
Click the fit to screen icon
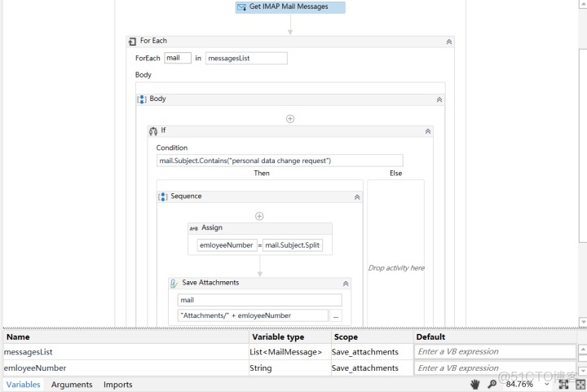pyautogui.click(x=563, y=384)
